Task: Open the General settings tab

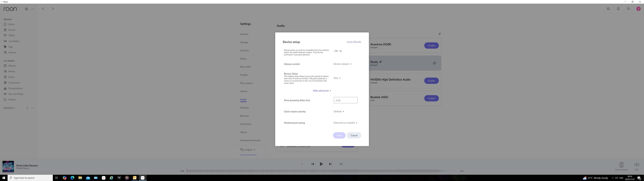Action: pyautogui.click(x=244, y=34)
